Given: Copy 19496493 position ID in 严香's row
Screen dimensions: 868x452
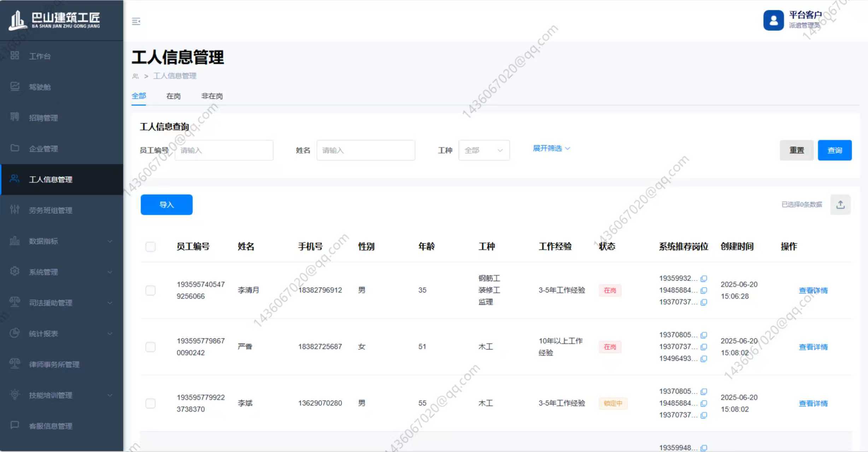Looking at the screenshot, I should pyautogui.click(x=704, y=359).
